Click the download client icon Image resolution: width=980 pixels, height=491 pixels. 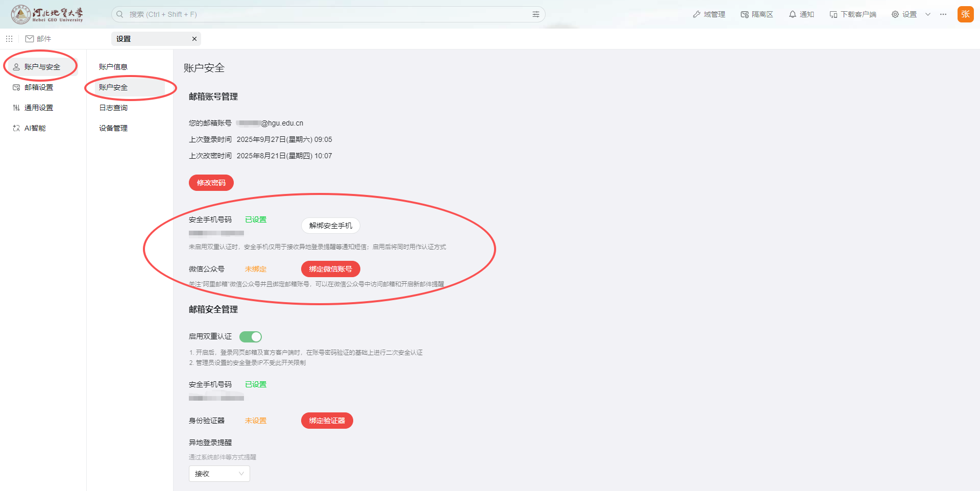click(x=833, y=14)
